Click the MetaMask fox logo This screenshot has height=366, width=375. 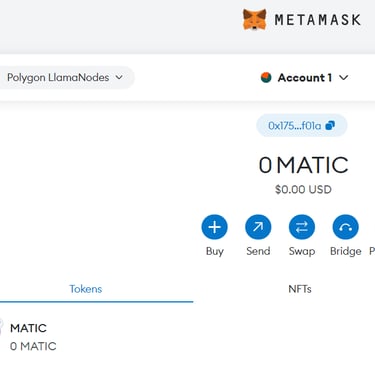pyautogui.click(x=255, y=19)
